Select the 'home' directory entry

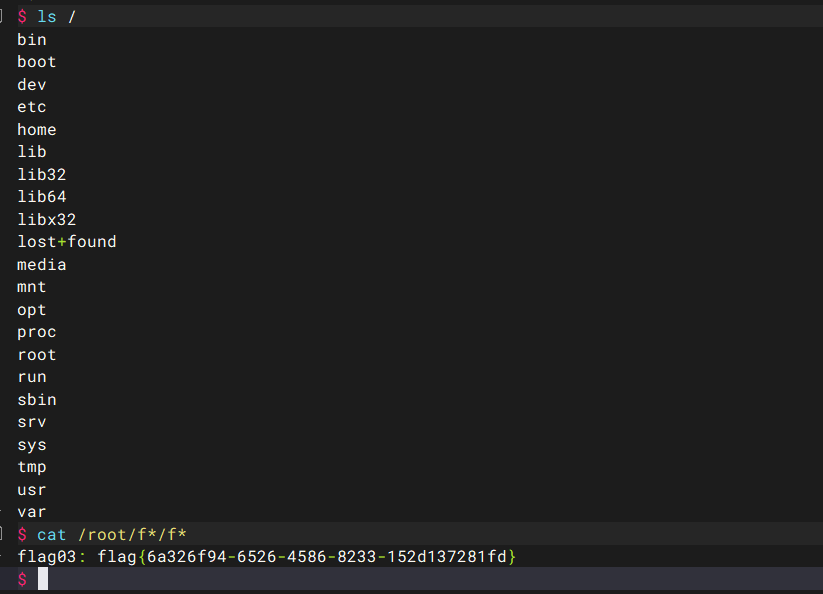pos(37,130)
